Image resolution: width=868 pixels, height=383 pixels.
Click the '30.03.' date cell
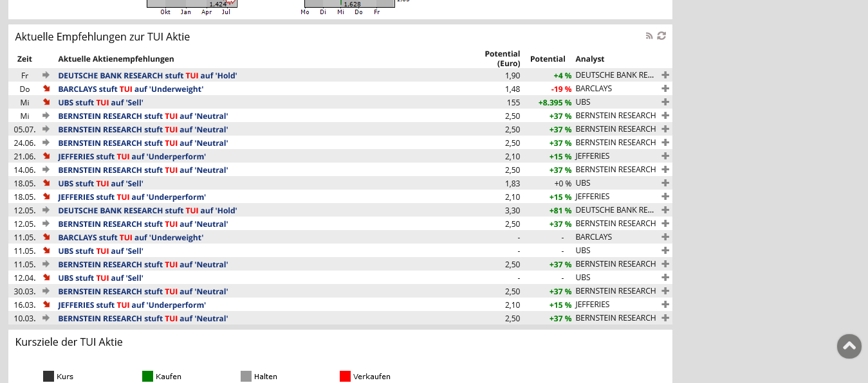pos(24,292)
